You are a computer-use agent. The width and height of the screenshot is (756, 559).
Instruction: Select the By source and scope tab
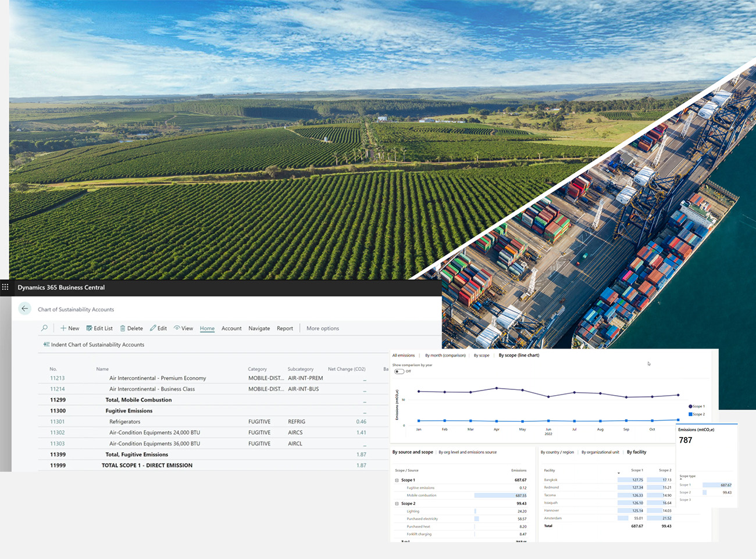(412, 452)
